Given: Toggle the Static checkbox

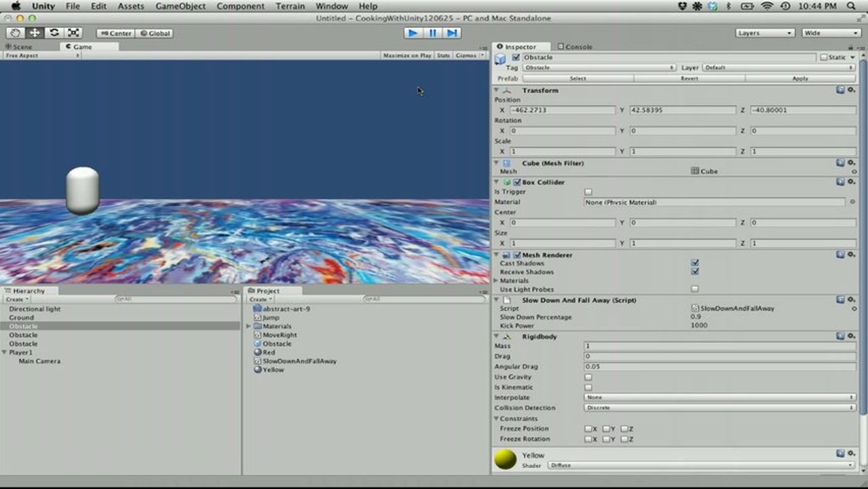Looking at the screenshot, I should [824, 58].
